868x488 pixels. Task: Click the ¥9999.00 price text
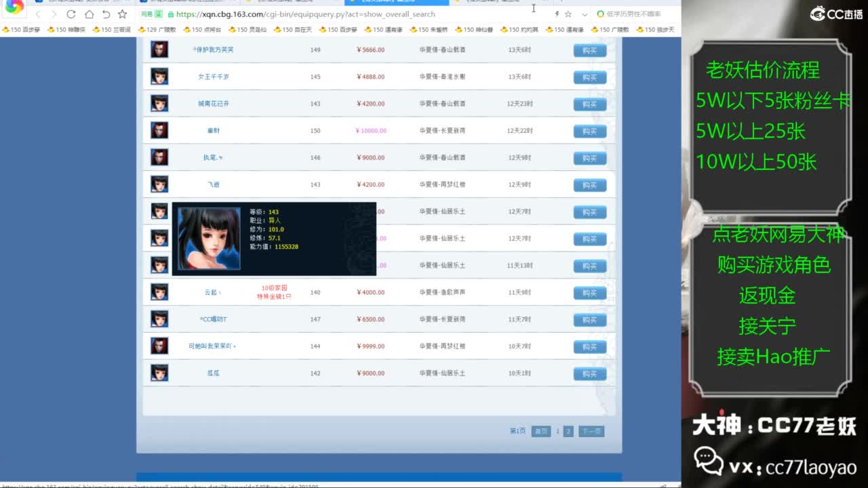(371, 346)
